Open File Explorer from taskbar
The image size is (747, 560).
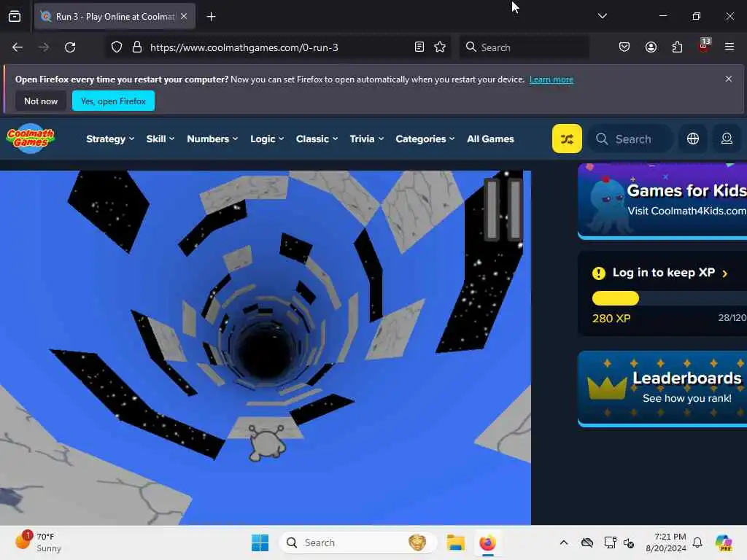pos(455,542)
